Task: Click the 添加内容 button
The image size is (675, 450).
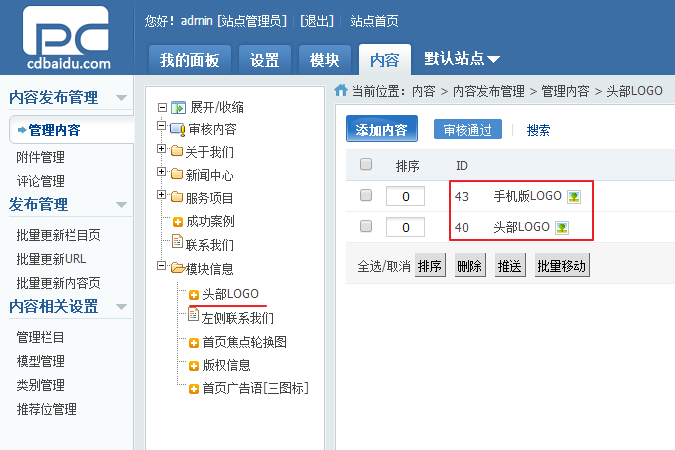Action: 381,129
